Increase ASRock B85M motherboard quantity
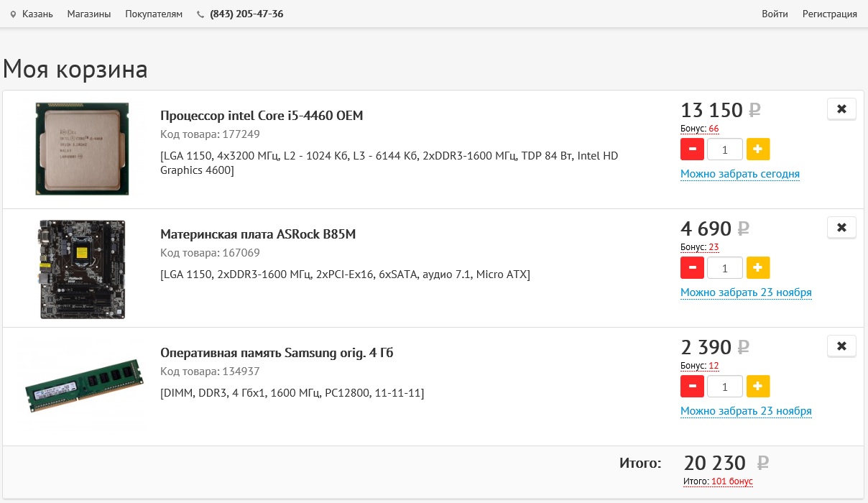The width and height of the screenshot is (868, 503). point(758,268)
